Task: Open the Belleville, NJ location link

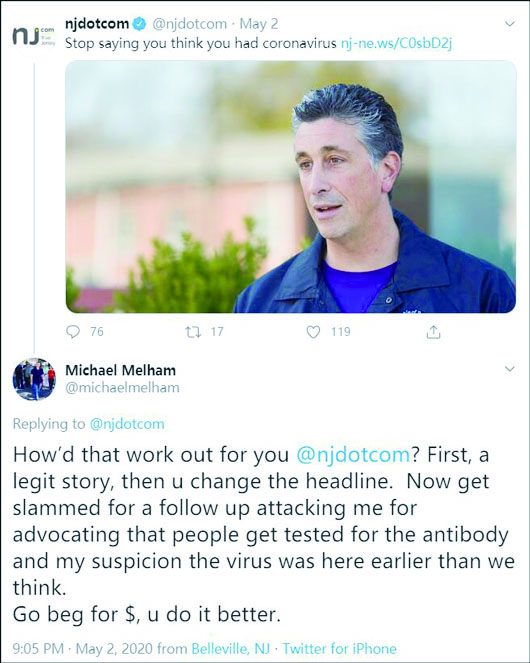Action: point(231,649)
